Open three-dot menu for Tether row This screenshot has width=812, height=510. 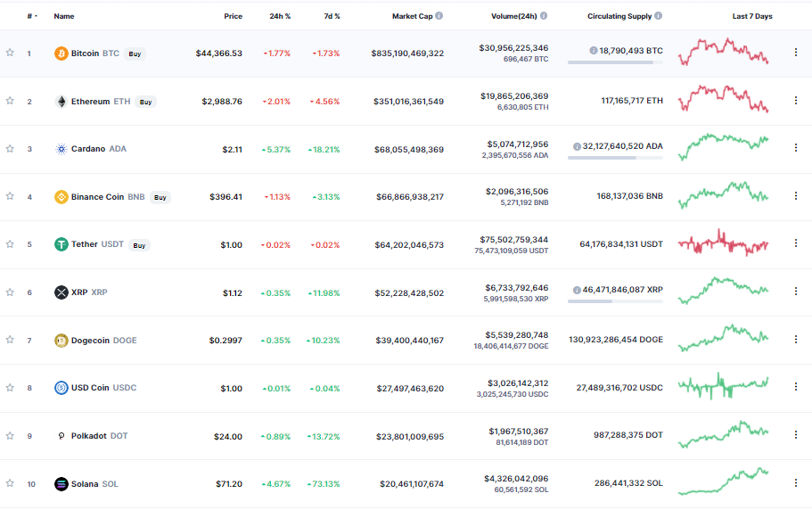click(796, 243)
